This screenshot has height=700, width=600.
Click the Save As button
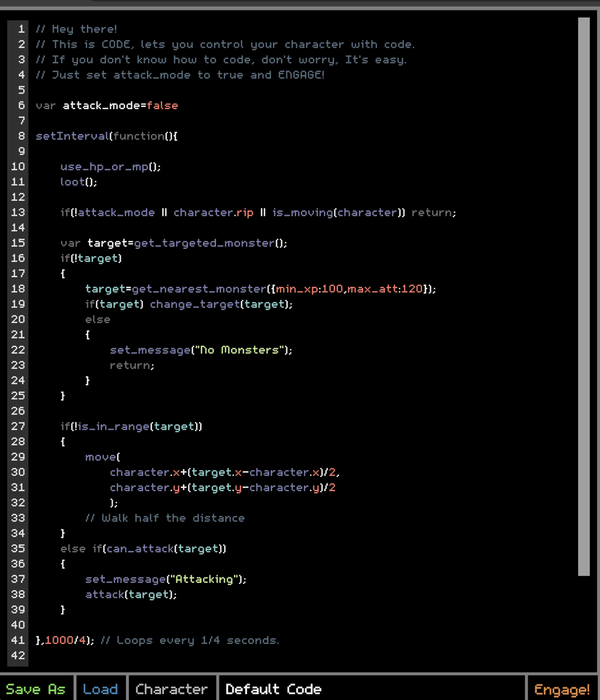(x=37, y=688)
